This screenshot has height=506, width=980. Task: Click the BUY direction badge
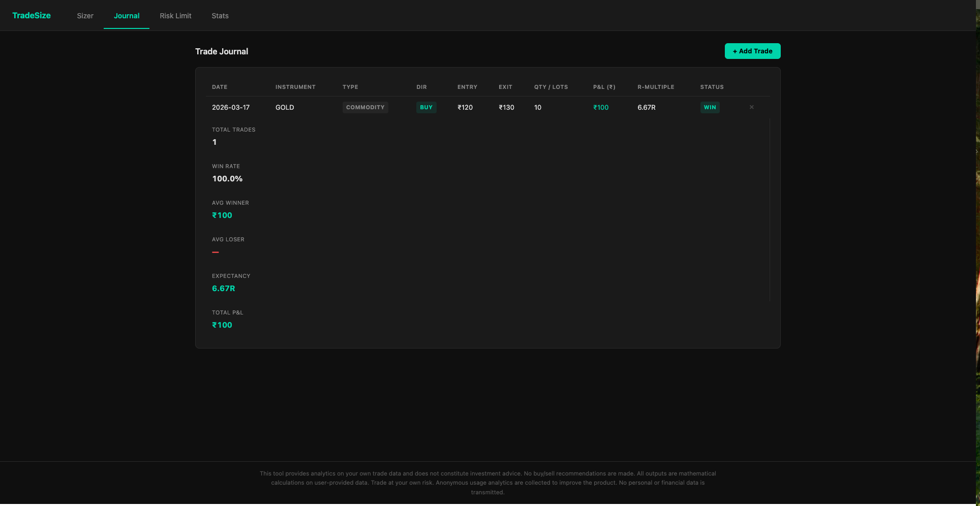[x=426, y=107]
